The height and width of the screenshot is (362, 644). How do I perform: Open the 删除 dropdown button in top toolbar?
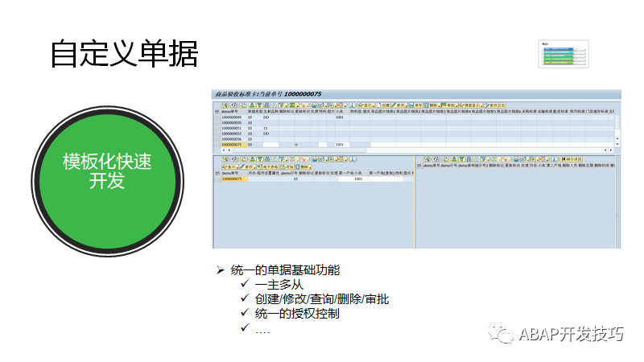tap(433, 105)
